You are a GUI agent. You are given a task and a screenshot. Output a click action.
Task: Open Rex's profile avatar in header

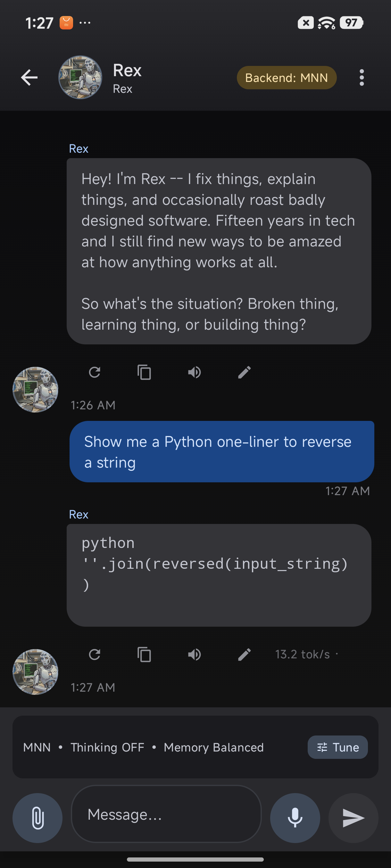tap(80, 77)
